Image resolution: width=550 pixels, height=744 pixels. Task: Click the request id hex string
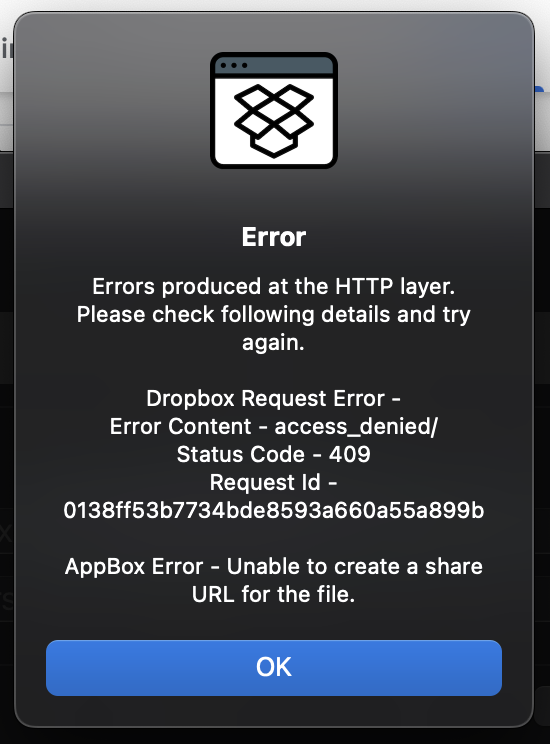[274, 511]
